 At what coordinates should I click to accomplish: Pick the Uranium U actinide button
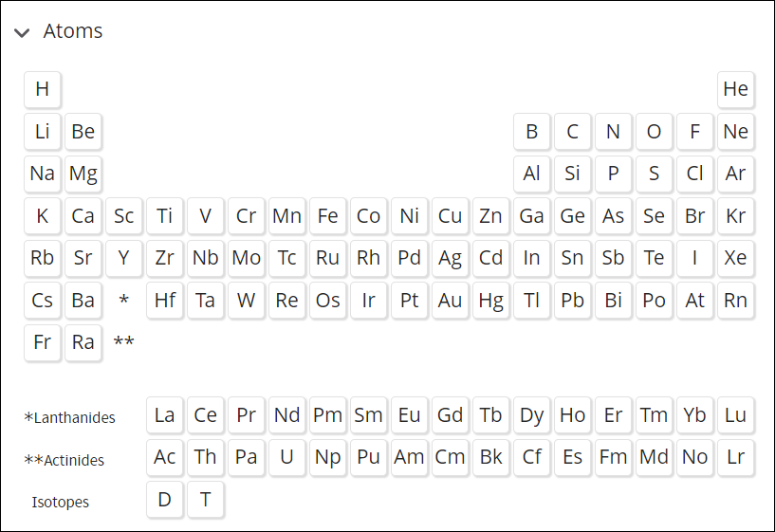tap(286, 457)
